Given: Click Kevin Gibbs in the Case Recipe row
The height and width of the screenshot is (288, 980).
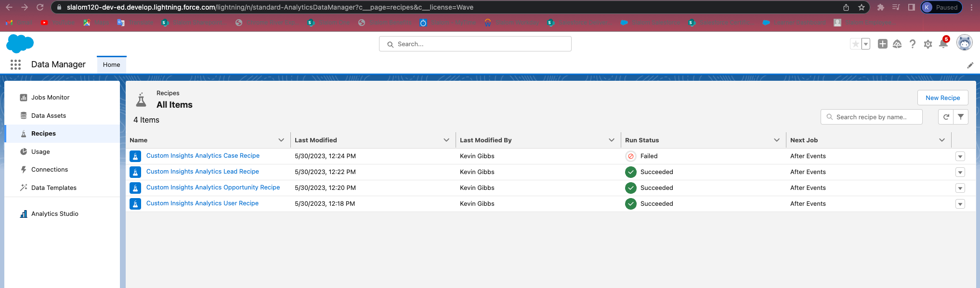Looking at the screenshot, I should pos(477,156).
